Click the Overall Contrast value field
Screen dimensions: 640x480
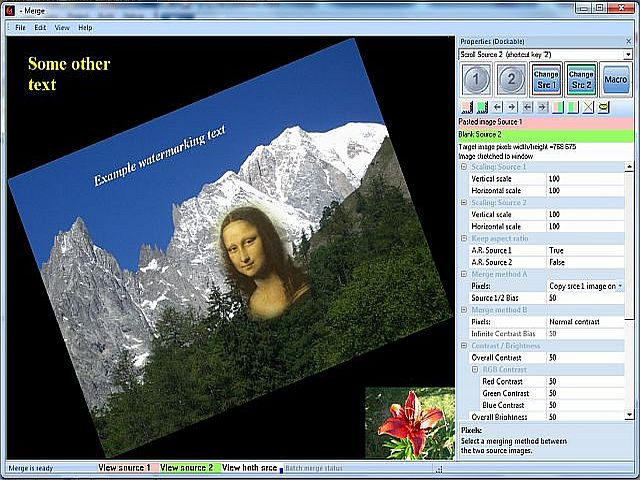coord(585,357)
